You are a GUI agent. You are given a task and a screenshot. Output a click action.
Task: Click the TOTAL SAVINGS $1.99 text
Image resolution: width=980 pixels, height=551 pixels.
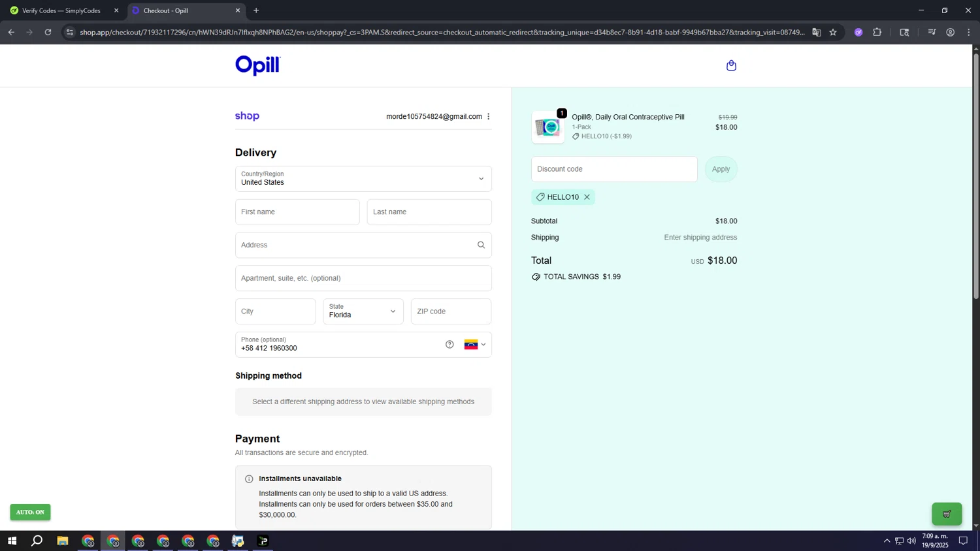click(582, 277)
